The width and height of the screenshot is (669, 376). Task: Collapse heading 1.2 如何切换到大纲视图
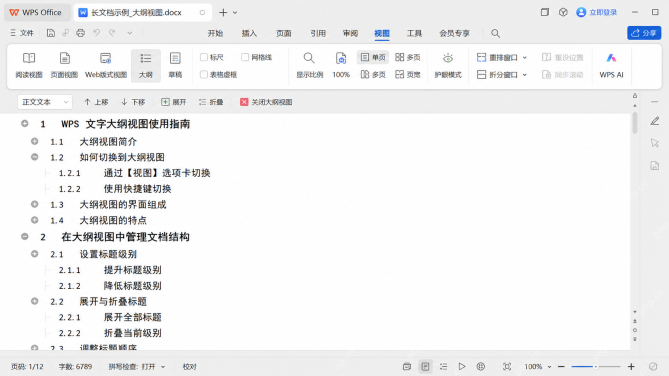(x=35, y=157)
